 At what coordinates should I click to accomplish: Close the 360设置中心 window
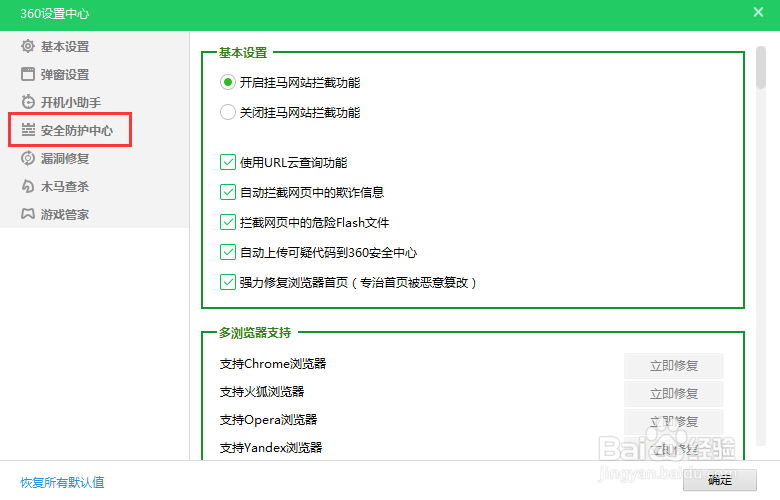point(758,12)
